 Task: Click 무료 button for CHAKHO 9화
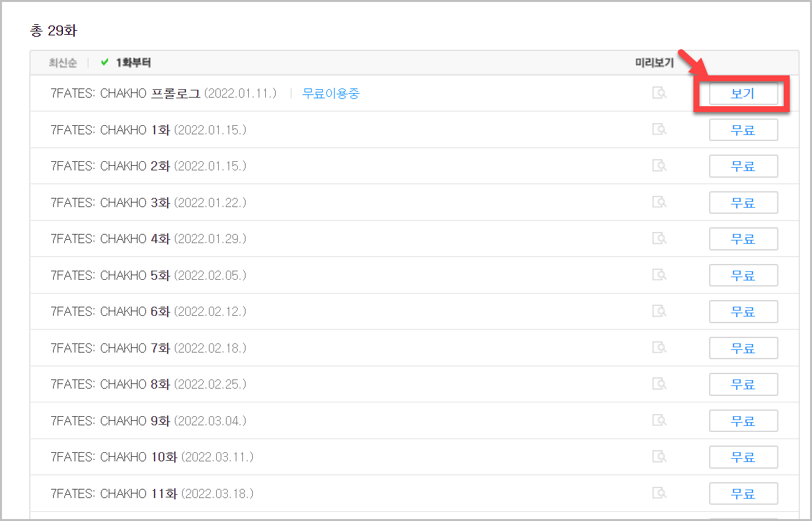pos(743,421)
